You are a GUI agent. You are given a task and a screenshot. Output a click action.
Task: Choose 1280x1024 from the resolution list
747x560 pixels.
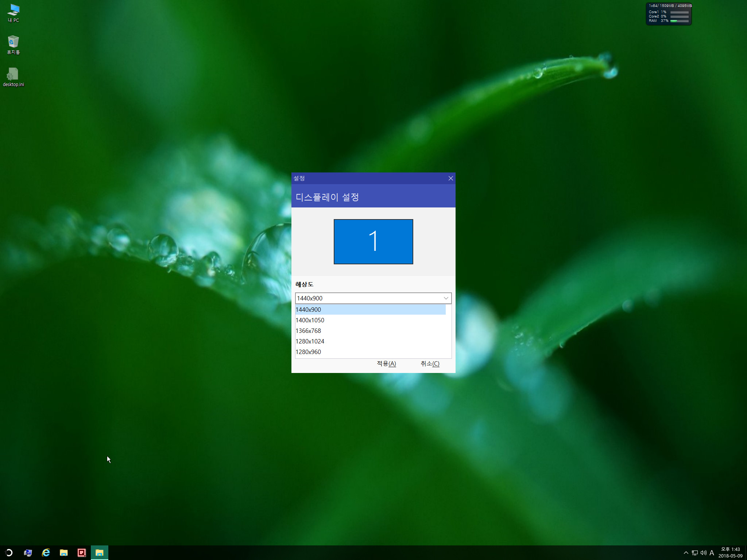tap(371, 341)
